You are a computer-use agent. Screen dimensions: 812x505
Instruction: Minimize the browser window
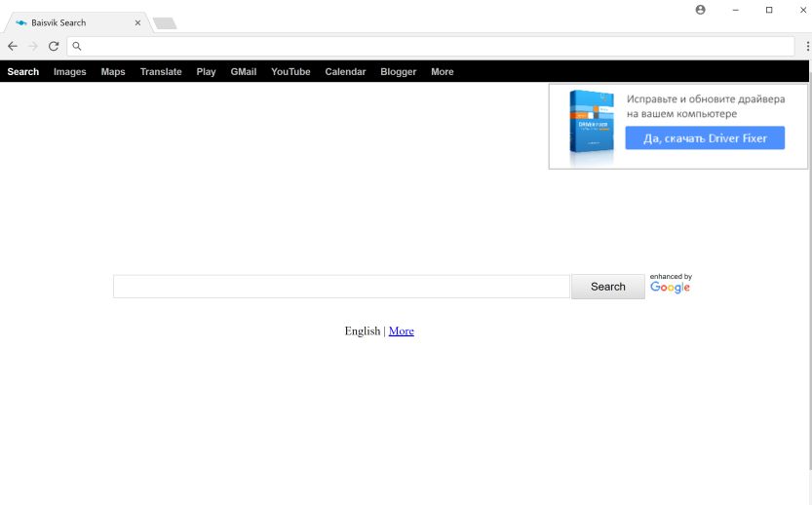(735, 10)
